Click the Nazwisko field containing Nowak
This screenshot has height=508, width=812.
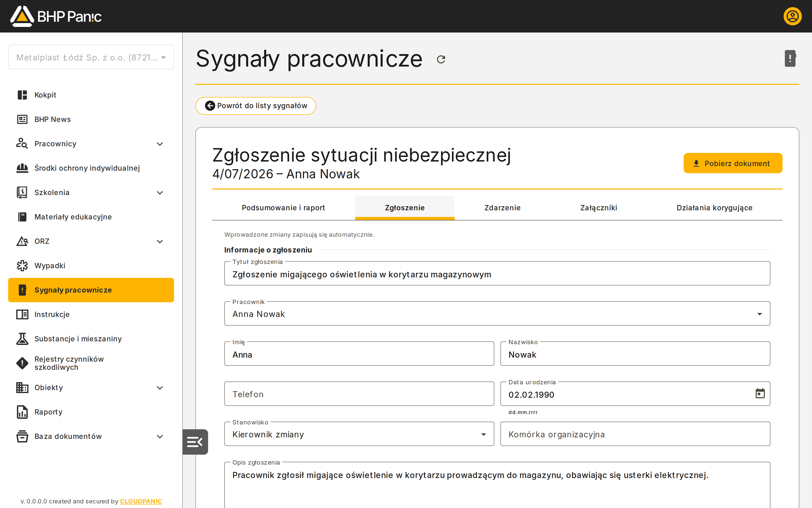[x=635, y=354]
